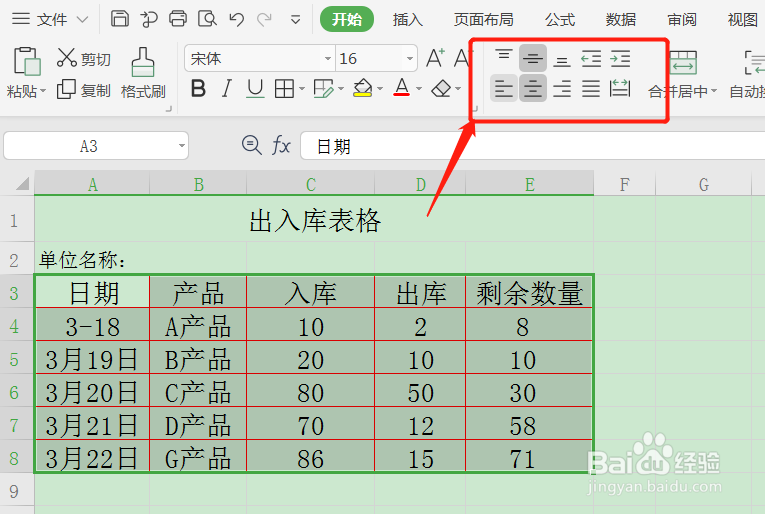Apply red font color
This screenshot has height=514, width=765.
[402, 88]
